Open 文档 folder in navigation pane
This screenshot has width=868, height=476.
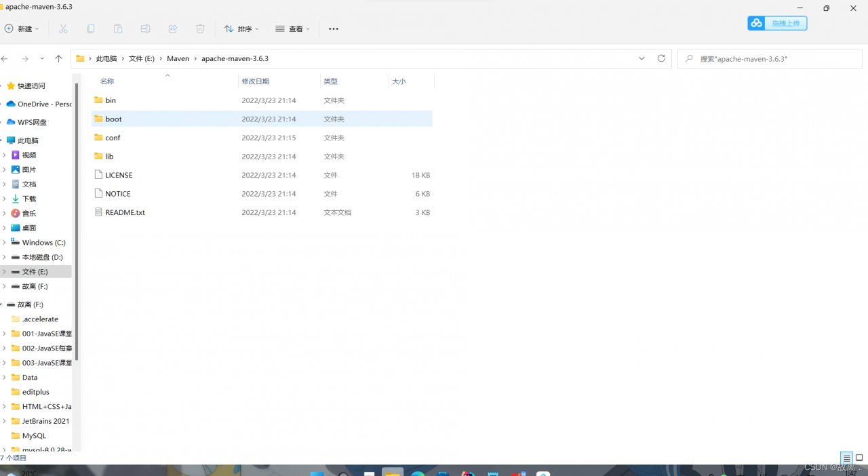click(29, 184)
